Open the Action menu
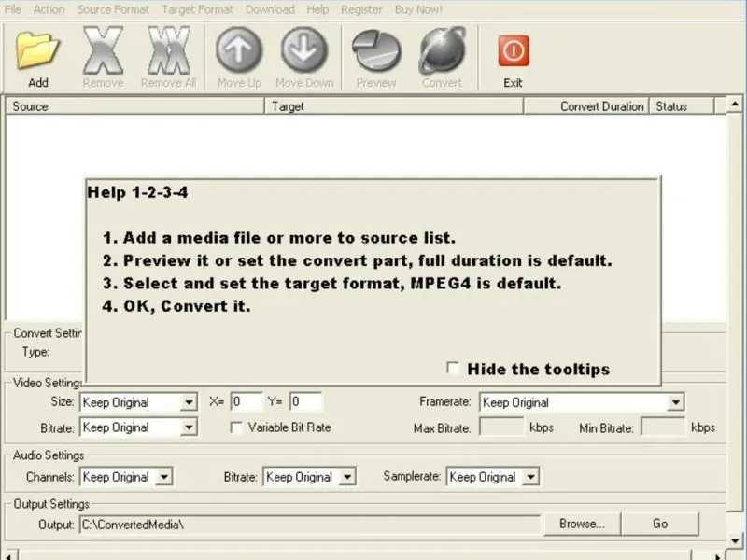Viewport: 747px width, 560px height. pyautogui.click(x=49, y=9)
